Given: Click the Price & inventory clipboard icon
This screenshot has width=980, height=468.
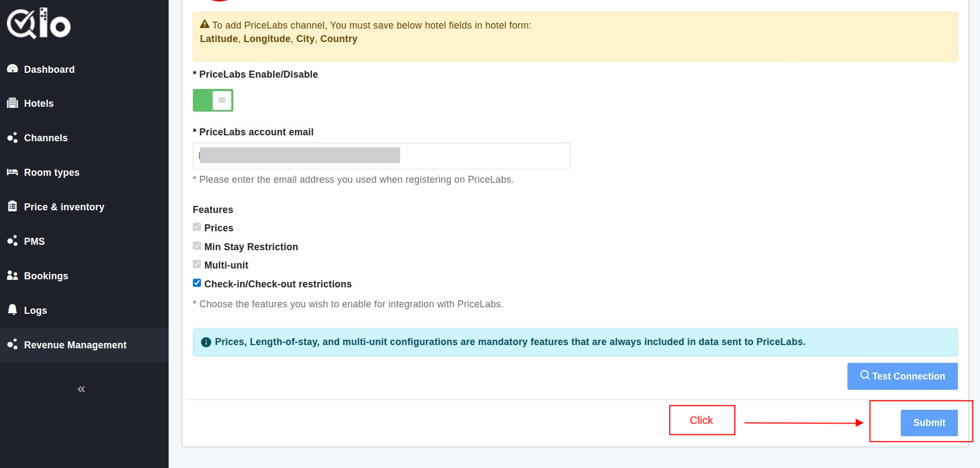Looking at the screenshot, I should [12, 207].
